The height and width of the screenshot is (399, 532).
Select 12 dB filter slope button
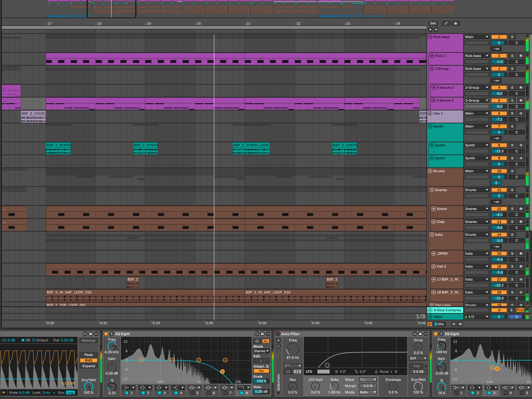coord(288,372)
